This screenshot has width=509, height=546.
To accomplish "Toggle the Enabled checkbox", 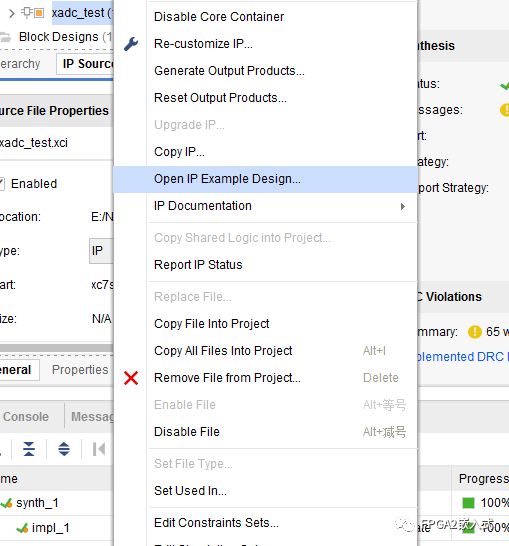I will (x=2, y=184).
